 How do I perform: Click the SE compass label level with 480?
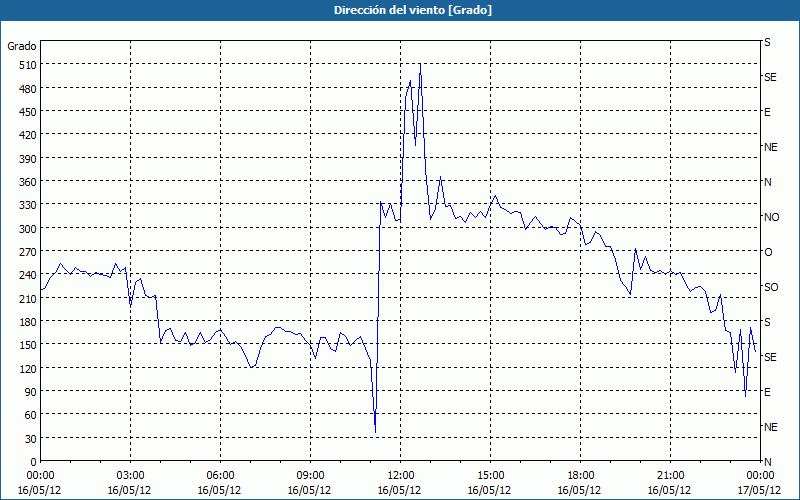tap(770, 77)
